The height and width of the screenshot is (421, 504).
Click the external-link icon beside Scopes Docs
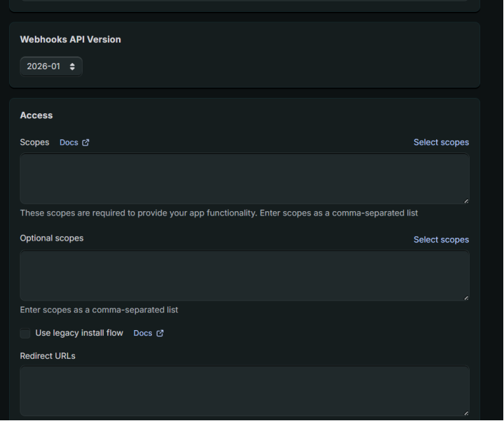(x=86, y=143)
